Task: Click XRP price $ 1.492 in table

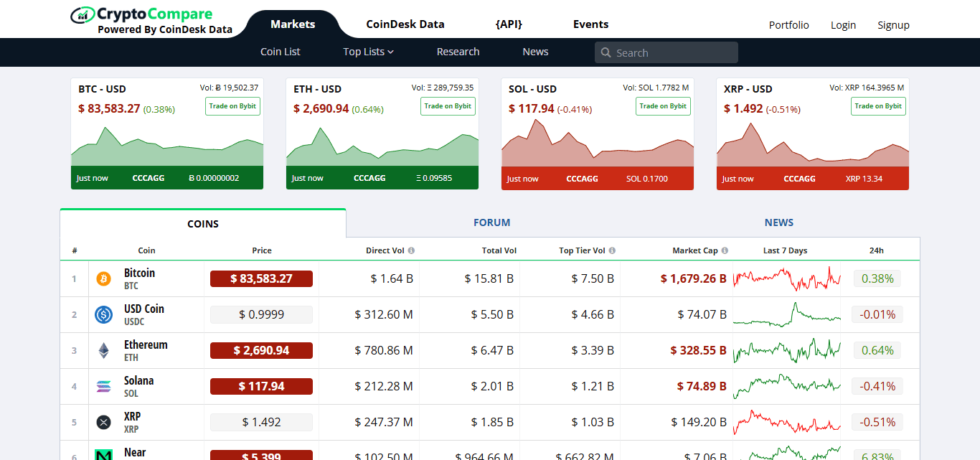Action: click(261, 422)
